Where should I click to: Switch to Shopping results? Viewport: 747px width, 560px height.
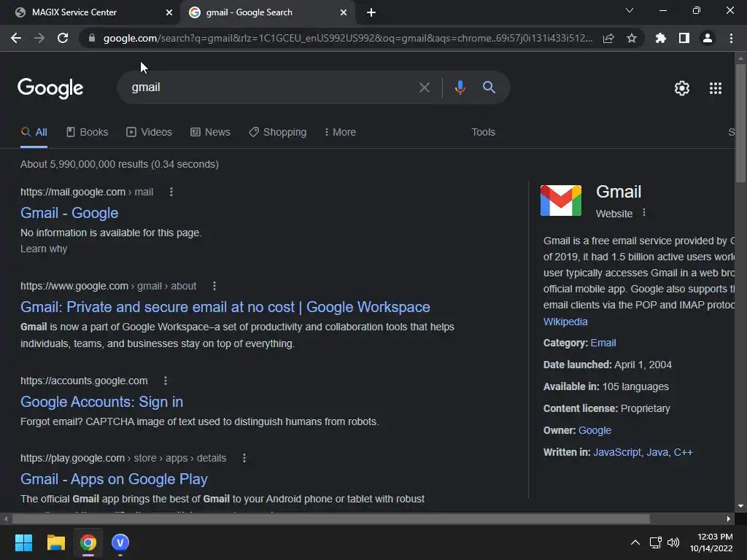[x=278, y=133]
